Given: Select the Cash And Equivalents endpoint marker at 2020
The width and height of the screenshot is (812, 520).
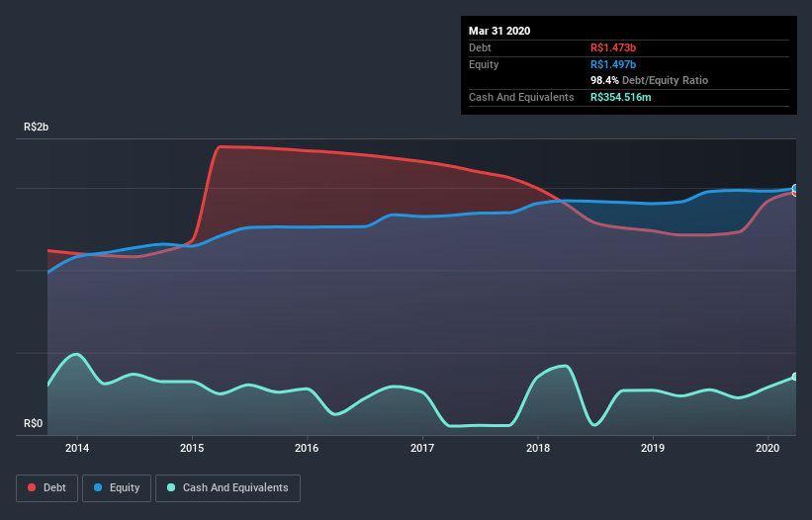Looking at the screenshot, I should [795, 377].
